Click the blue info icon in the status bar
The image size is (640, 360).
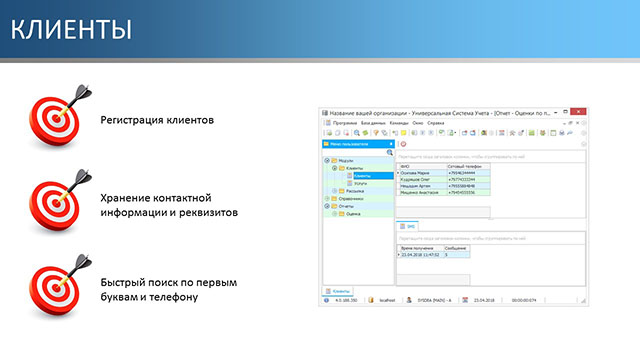pos(327,300)
